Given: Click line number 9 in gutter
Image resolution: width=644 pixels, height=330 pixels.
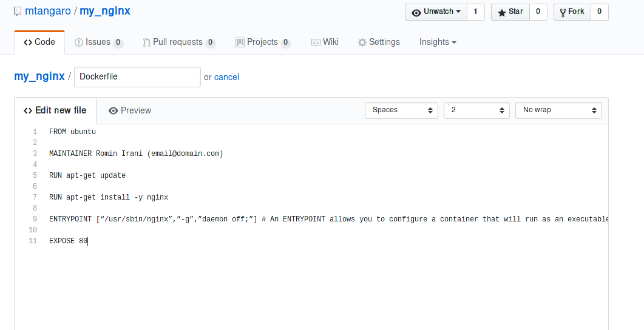Looking at the screenshot, I should point(35,219).
